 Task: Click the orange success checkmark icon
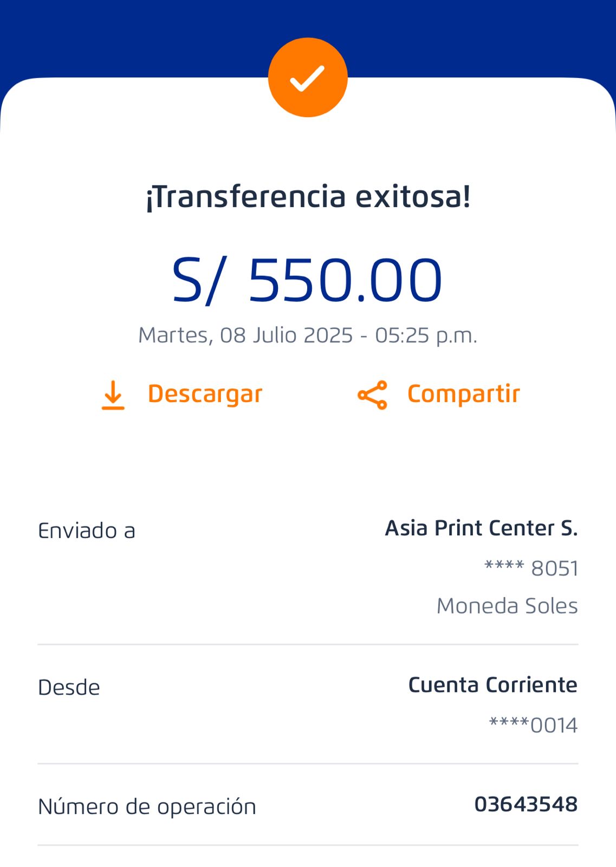[308, 77]
